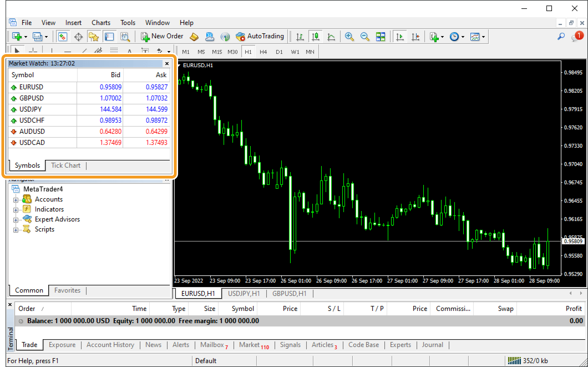This screenshot has width=588, height=367.
Task: Select the H4 timeframe button
Action: (263, 52)
